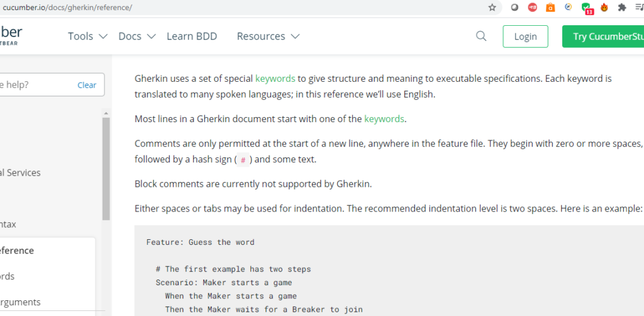
Task: Click the sidebar scrollbar thumb
Action: (x=106, y=169)
